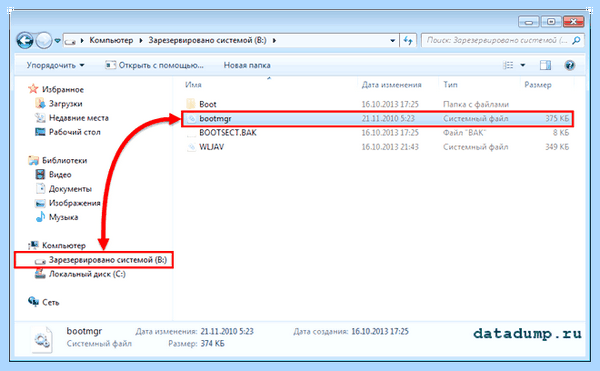Screen dimensions: 600x371
Task: Click the search magnifier icon
Action: coord(576,40)
